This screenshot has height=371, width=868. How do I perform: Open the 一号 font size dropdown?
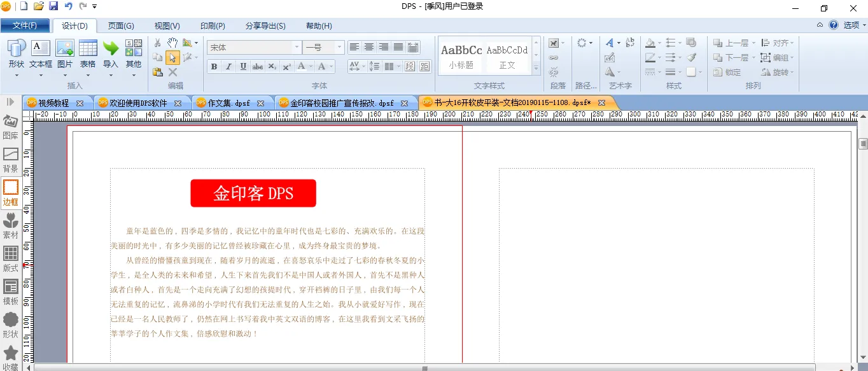pos(340,48)
